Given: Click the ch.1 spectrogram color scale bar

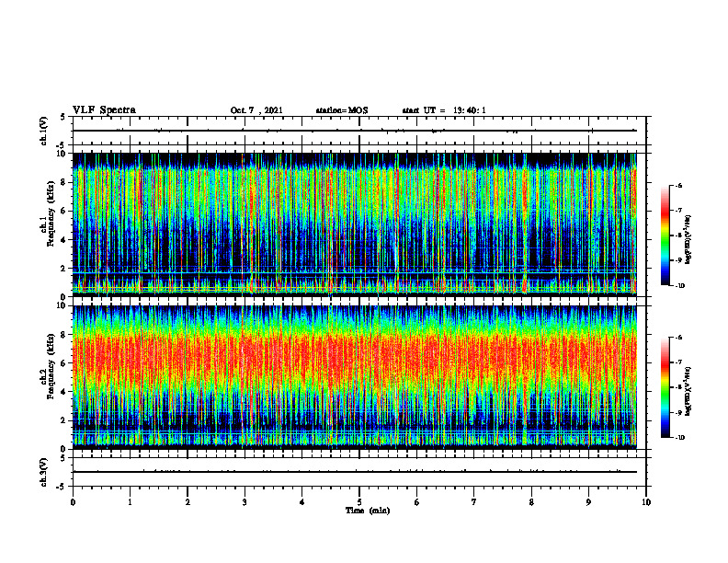Looking at the screenshot, I should coord(665,236).
